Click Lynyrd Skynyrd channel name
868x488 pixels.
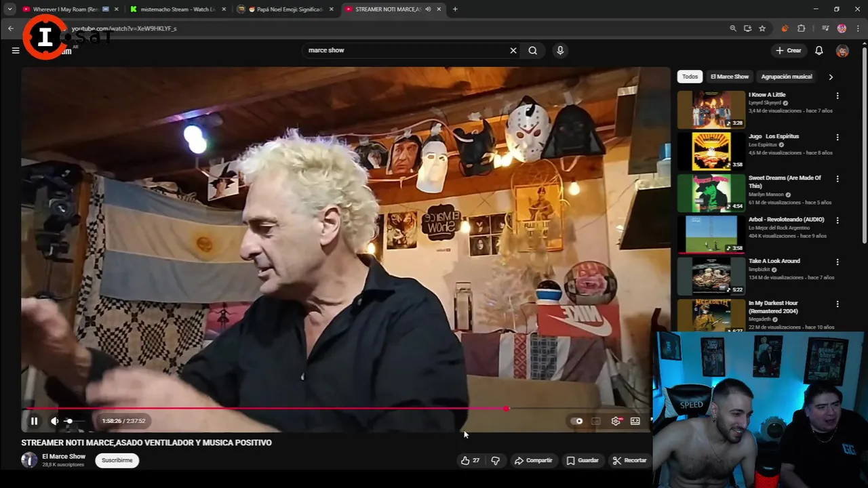[765, 103]
